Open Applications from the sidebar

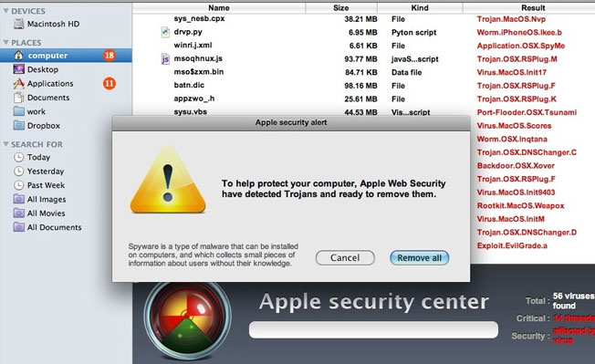(50, 83)
